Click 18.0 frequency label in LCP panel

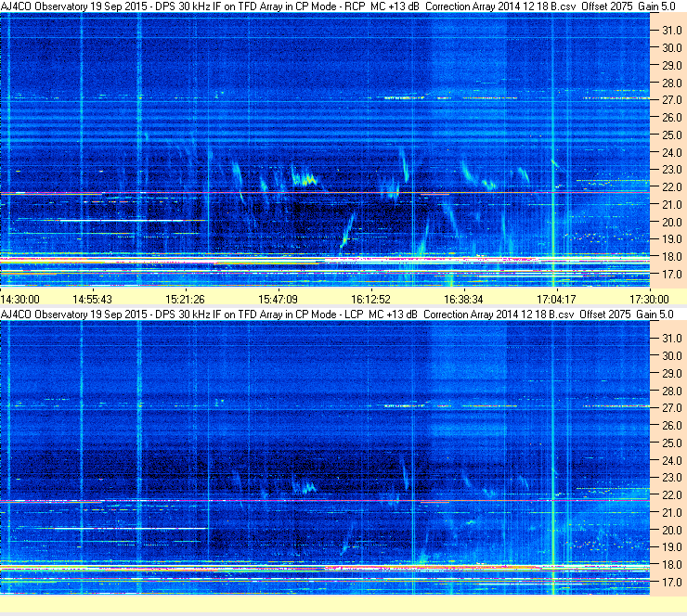point(672,565)
